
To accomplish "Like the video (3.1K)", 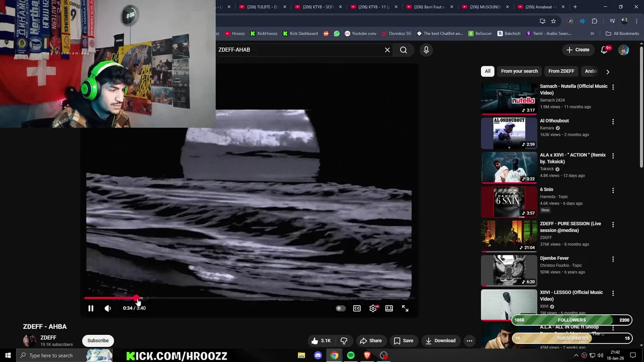I will tap(320, 340).
